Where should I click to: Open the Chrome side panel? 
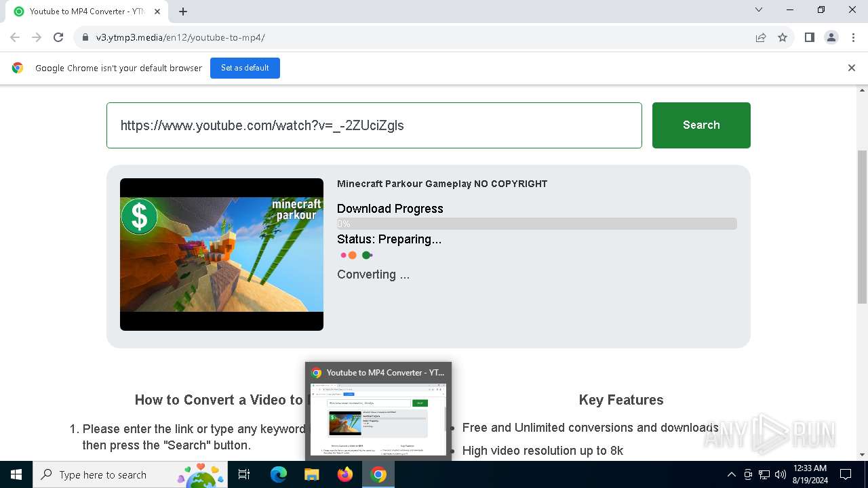click(x=809, y=37)
